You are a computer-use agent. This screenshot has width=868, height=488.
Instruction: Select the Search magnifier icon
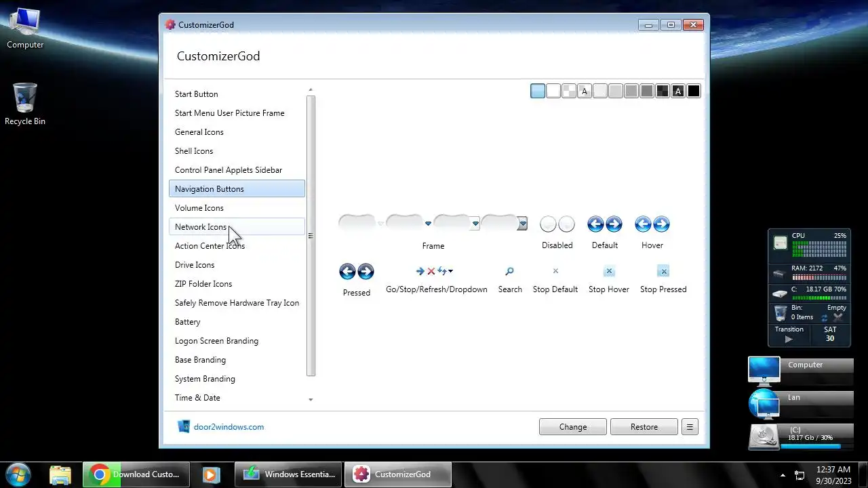tap(510, 271)
